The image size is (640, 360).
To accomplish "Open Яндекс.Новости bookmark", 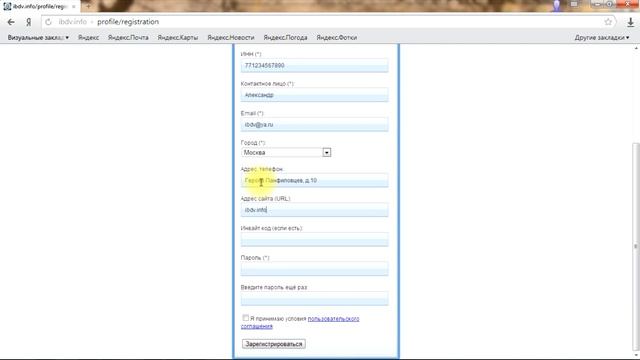I will pyautogui.click(x=231, y=38).
